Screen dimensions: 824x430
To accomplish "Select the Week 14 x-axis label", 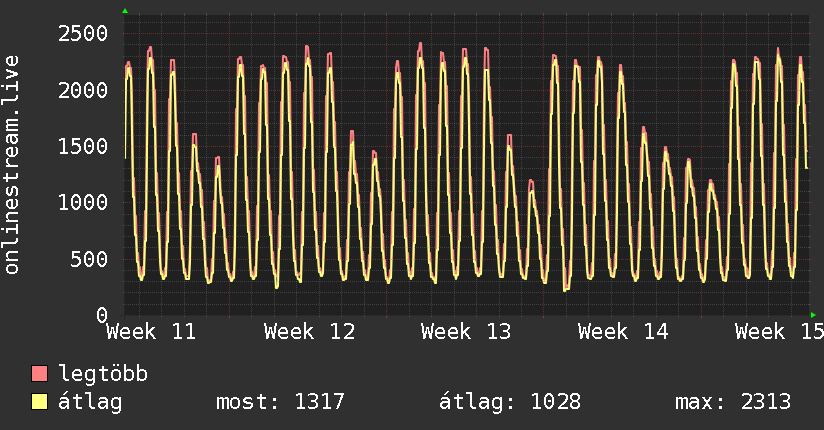I will (x=623, y=332).
